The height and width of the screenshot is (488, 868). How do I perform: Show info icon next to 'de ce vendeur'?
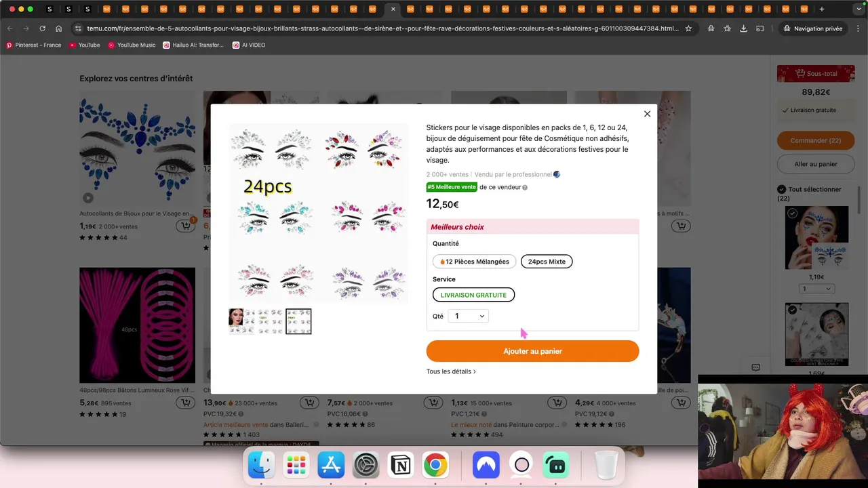tap(525, 188)
